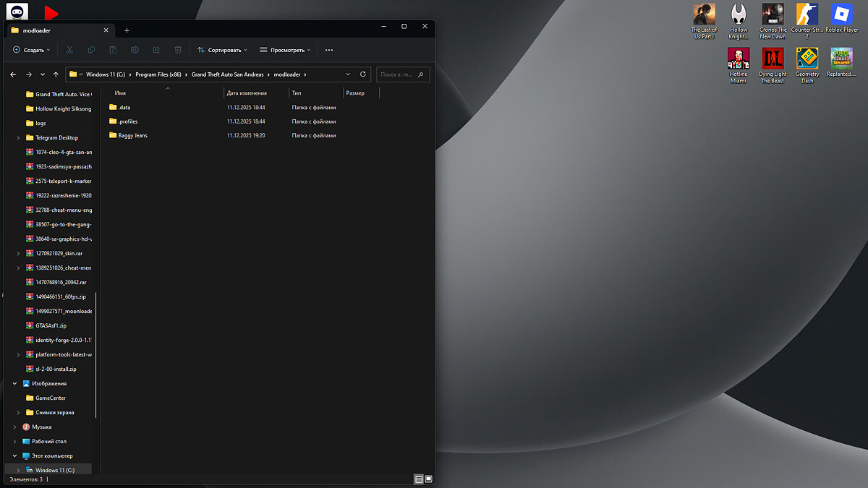Expand the Музыка tree node
The height and width of the screenshot is (488, 868).
coord(14,427)
